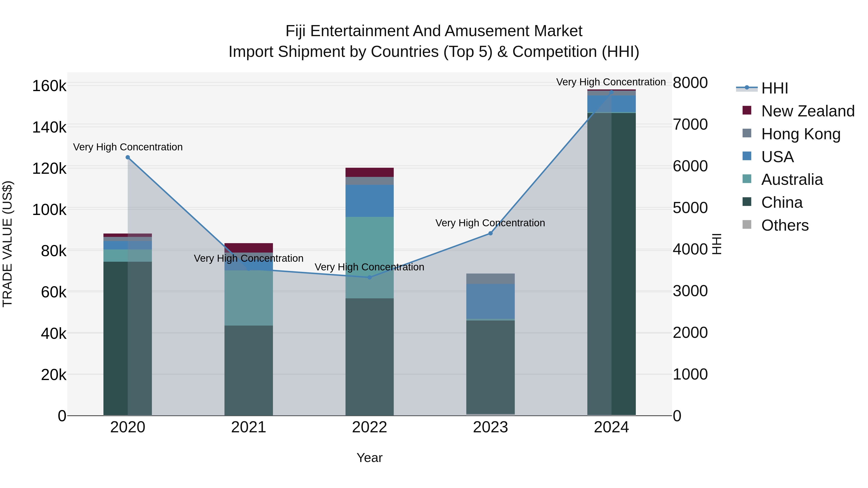Click China dark green legend swatch

pyautogui.click(x=747, y=202)
